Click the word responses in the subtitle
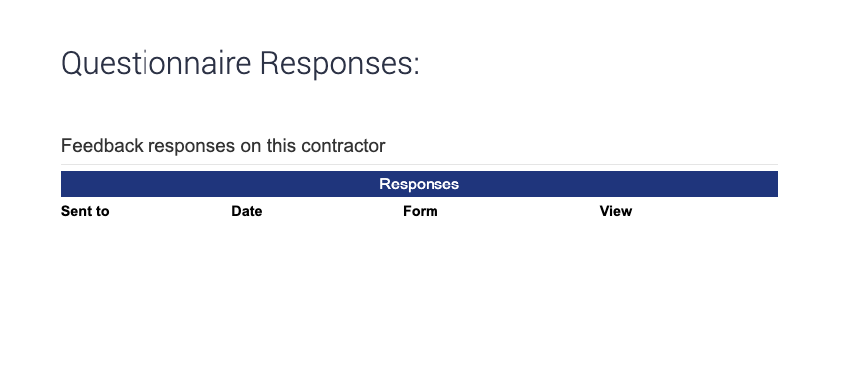Image resolution: width=868 pixels, height=370 pixels. pyautogui.click(x=191, y=146)
